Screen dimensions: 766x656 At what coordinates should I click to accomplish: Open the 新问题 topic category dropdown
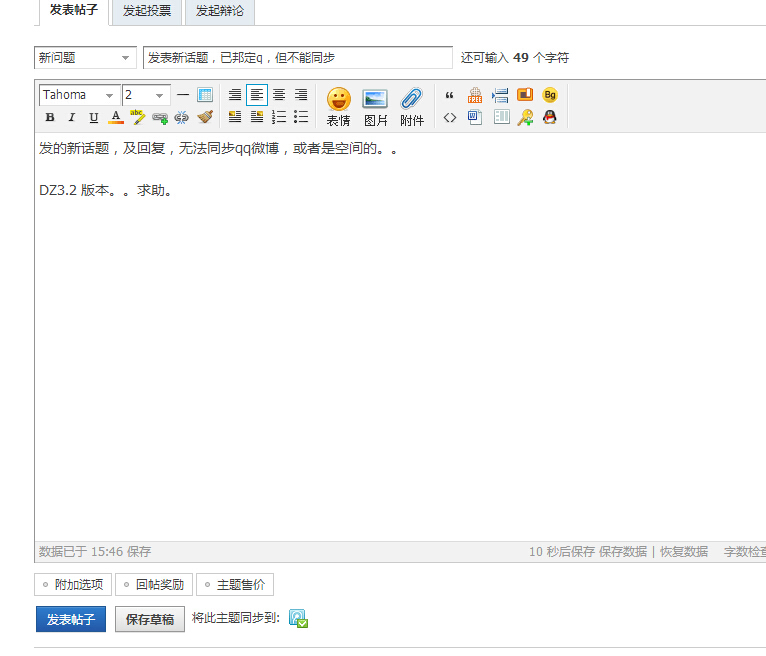[85, 58]
